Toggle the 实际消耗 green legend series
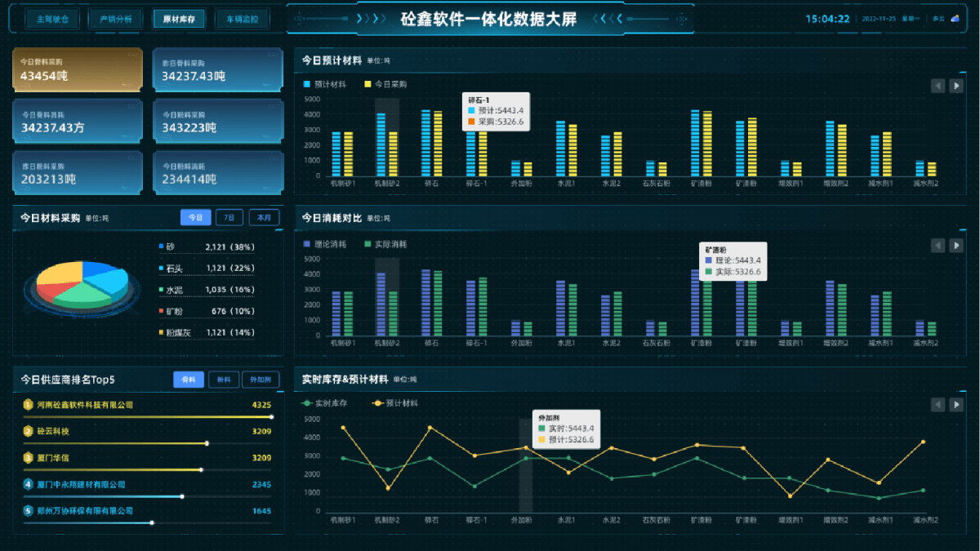Viewport: 980px width, 551px height. point(385,244)
